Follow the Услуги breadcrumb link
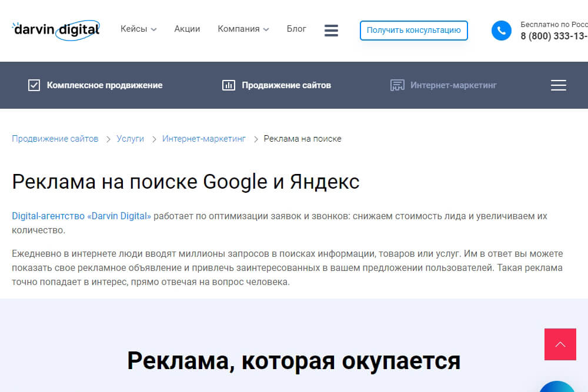The width and height of the screenshot is (588, 392). click(x=130, y=139)
